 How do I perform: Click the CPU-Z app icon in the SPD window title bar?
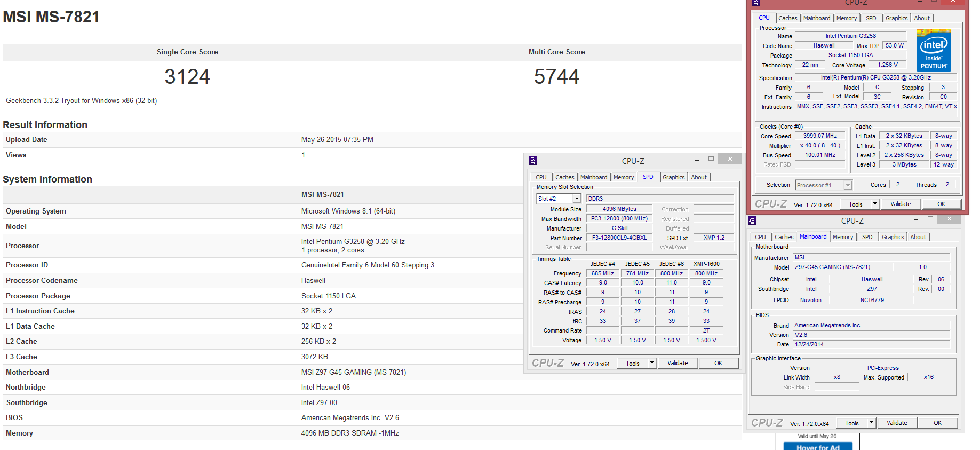pos(532,161)
